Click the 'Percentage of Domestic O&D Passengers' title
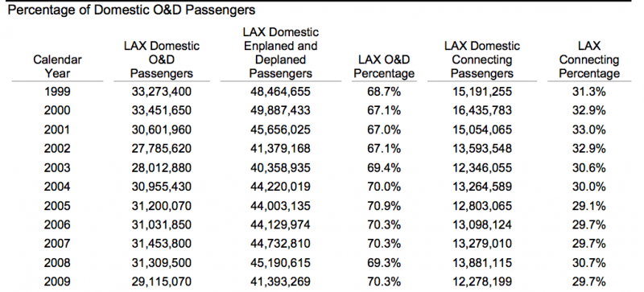 (x=131, y=10)
